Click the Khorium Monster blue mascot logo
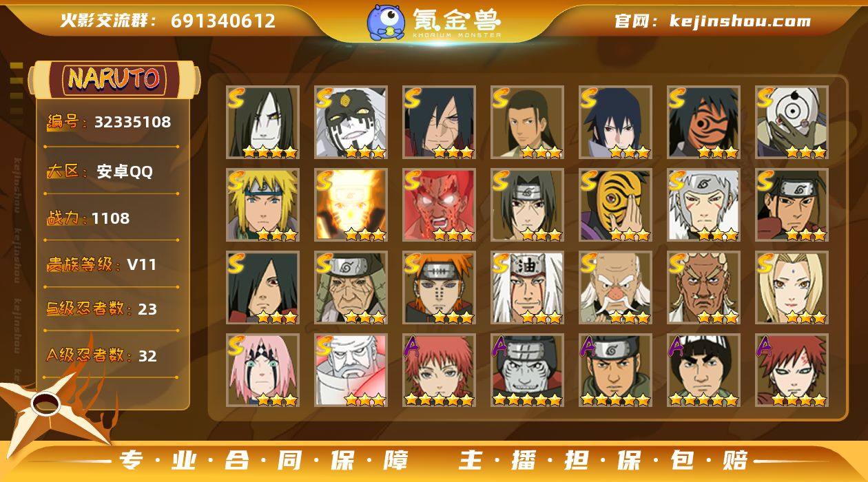The height and width of the screenshot is (482, 868). tap(385, 22)
